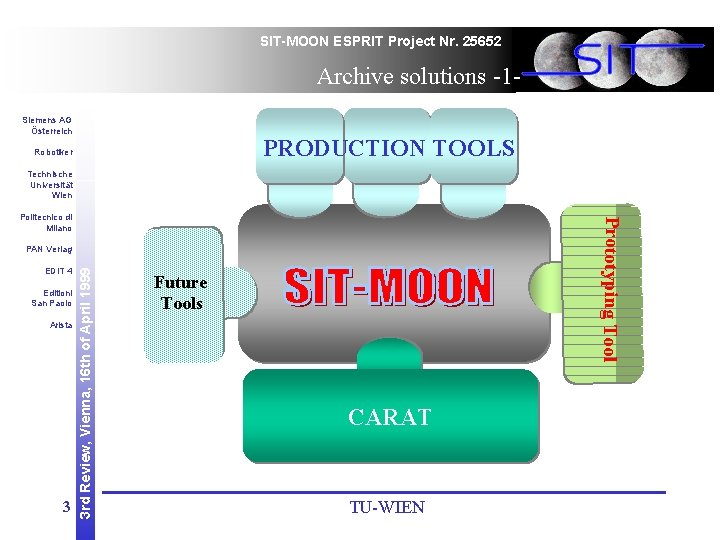Click the 'EDIT 4' partner name

59,271
